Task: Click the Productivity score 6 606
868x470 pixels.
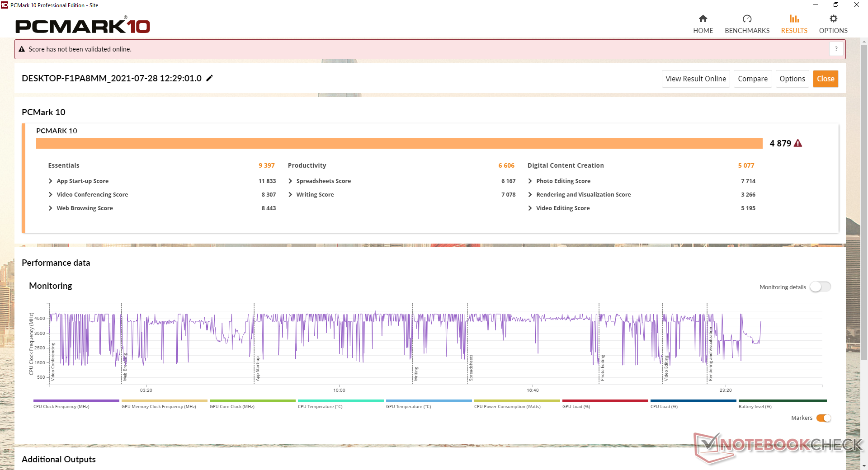Action: click(x=506, y=165)
